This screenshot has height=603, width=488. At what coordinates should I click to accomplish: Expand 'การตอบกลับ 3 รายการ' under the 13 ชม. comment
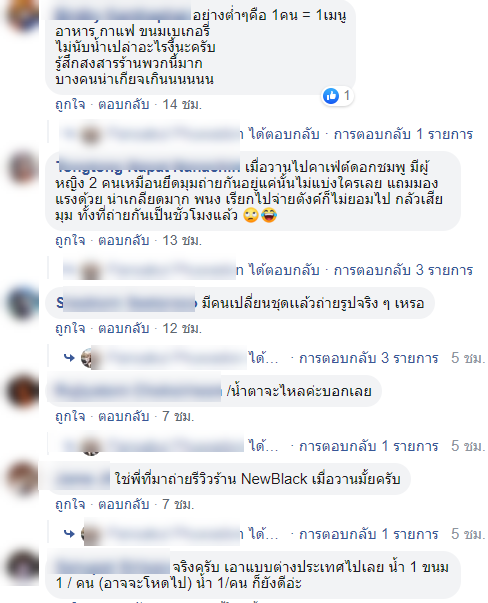(403, 270)
